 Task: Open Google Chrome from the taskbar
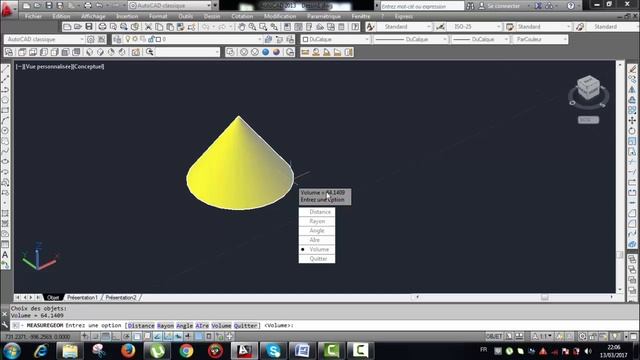(x=187, y=351)
